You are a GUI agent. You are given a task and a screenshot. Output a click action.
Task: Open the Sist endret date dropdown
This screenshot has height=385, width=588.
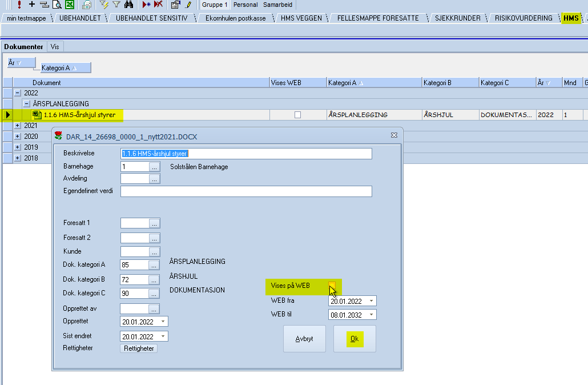click(x=163, y=336)
